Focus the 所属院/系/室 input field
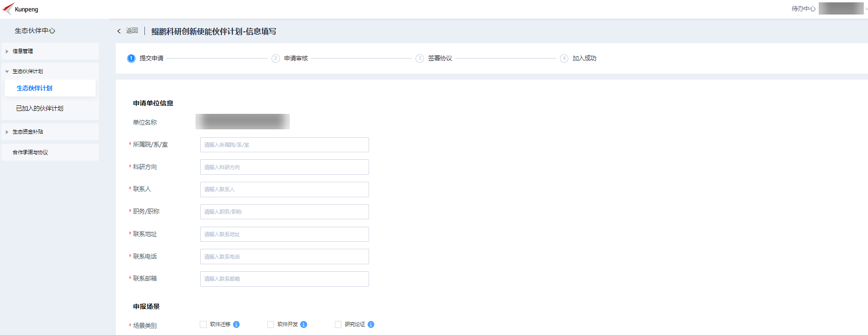Viewport: 868px width, 335px height. point(285,145)
